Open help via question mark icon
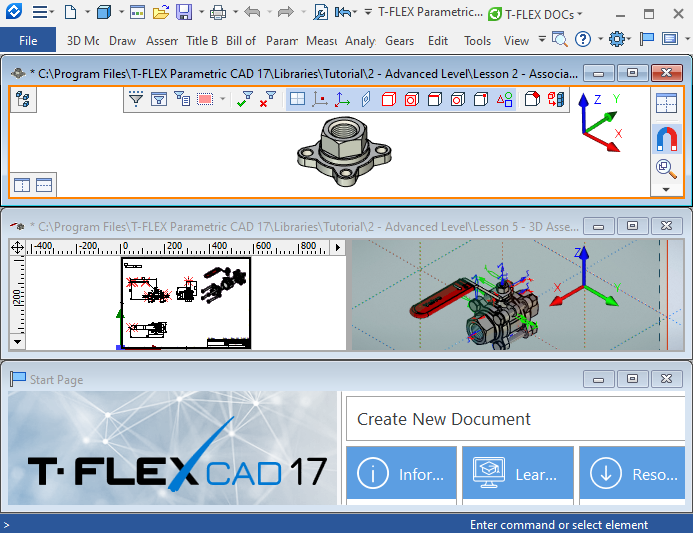The height and width of the screenshot is (533, 693). [x=583, y=39]
